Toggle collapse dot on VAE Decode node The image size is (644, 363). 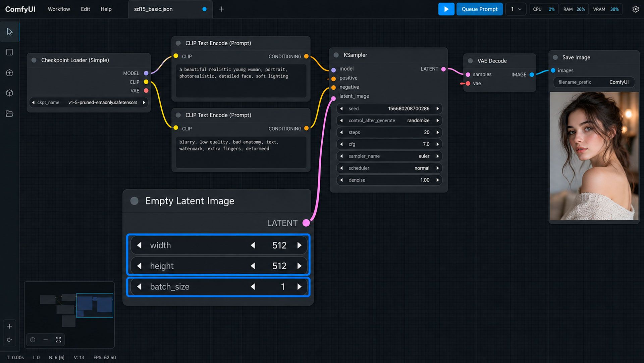[x=470, y=61]
